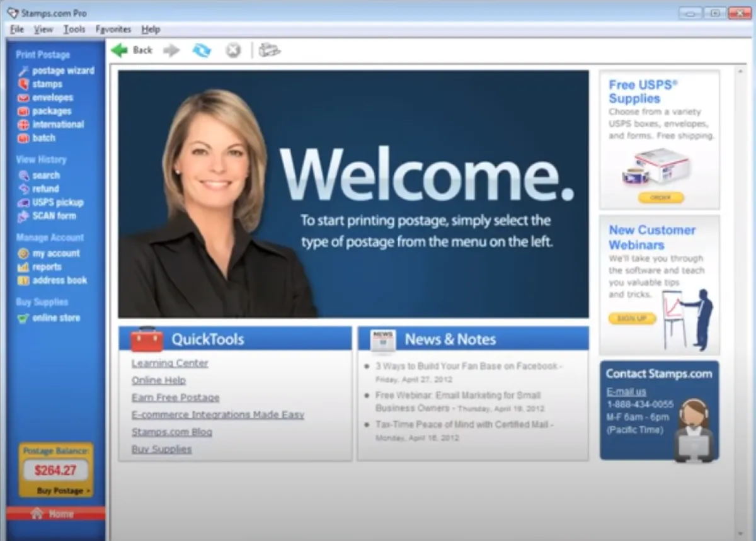Click the address book icon
756x541 pixels.
tap(23, 280)
